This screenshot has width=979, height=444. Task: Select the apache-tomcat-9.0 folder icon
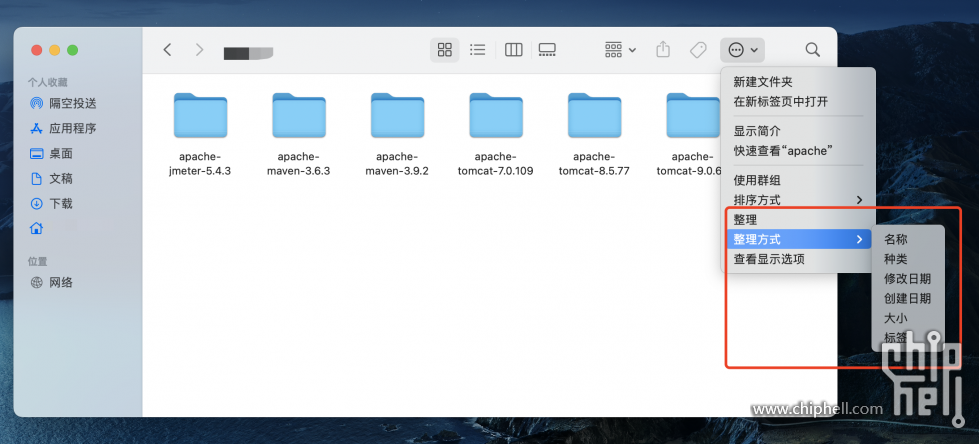tap(692, 116)
